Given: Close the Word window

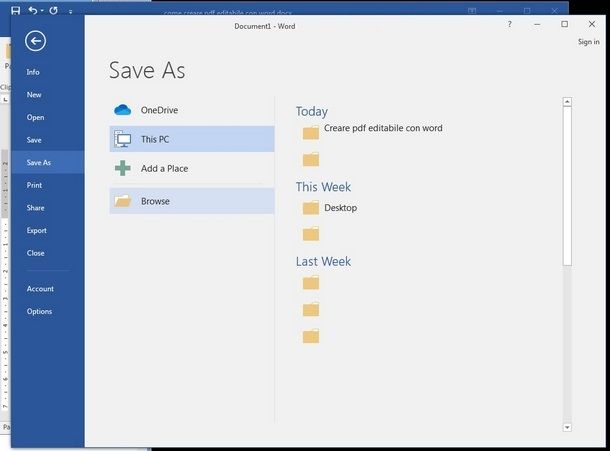Looking at the screenshot, I should [592, 24].
